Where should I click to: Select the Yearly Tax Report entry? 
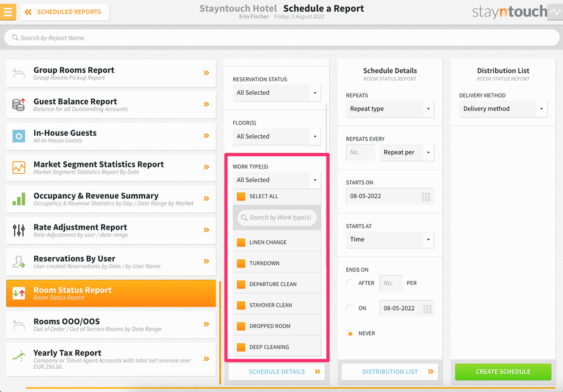click(111, 360)
